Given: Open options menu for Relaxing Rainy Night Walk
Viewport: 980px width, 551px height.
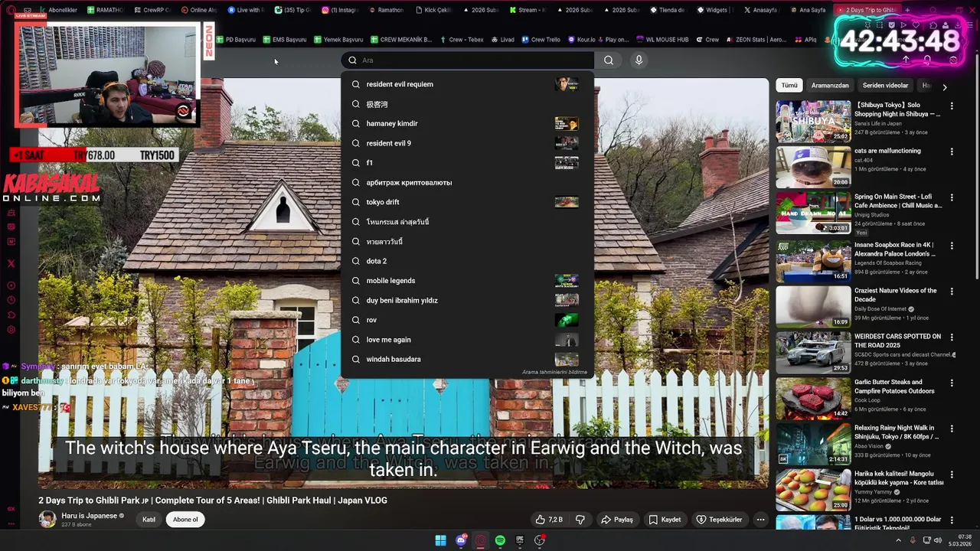Looking at the screenshot, I should tap(952, 429).
